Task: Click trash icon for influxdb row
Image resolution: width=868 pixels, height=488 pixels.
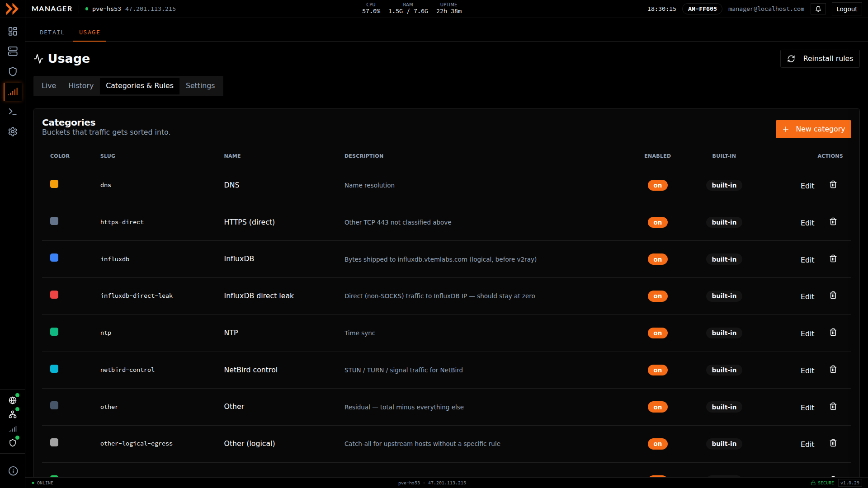Action: pos(833,258)
